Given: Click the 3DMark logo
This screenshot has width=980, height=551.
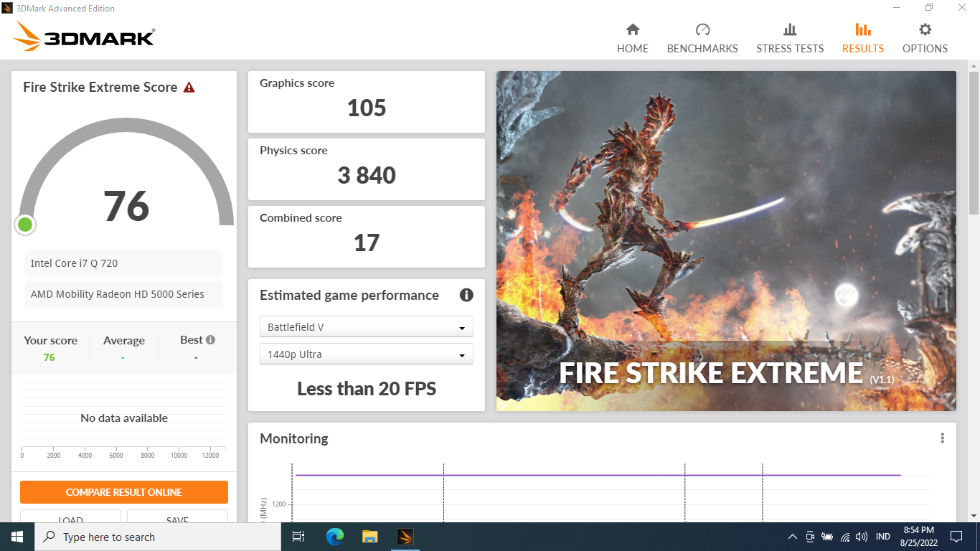Looking at the screenshot, I should (83, 36).
